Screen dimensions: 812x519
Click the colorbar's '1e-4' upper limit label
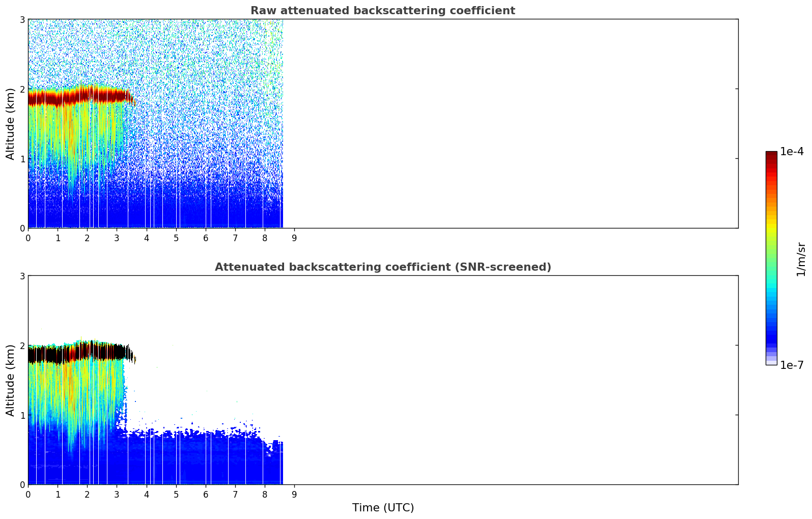(792, 152)
